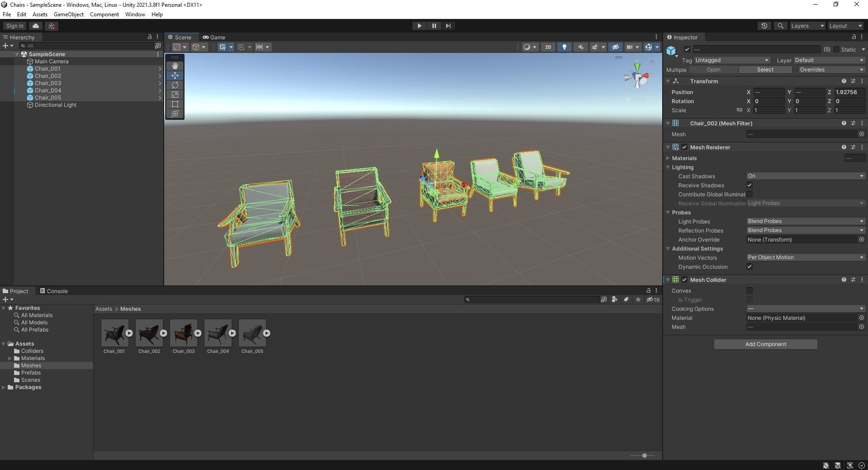868x470 pixels.
Task: Open the cloud services button
Action: 36,26
